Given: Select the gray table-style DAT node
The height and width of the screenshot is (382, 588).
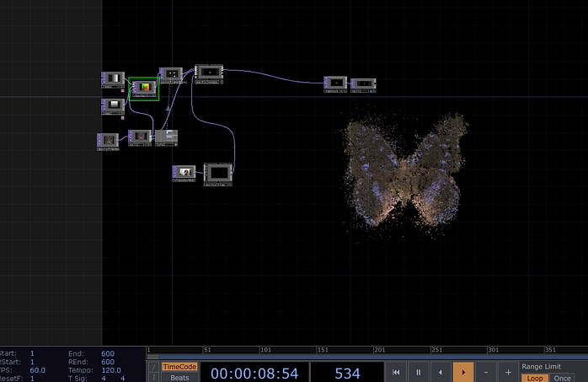Looking at the screenshot, I should click(x=167, y=137).
